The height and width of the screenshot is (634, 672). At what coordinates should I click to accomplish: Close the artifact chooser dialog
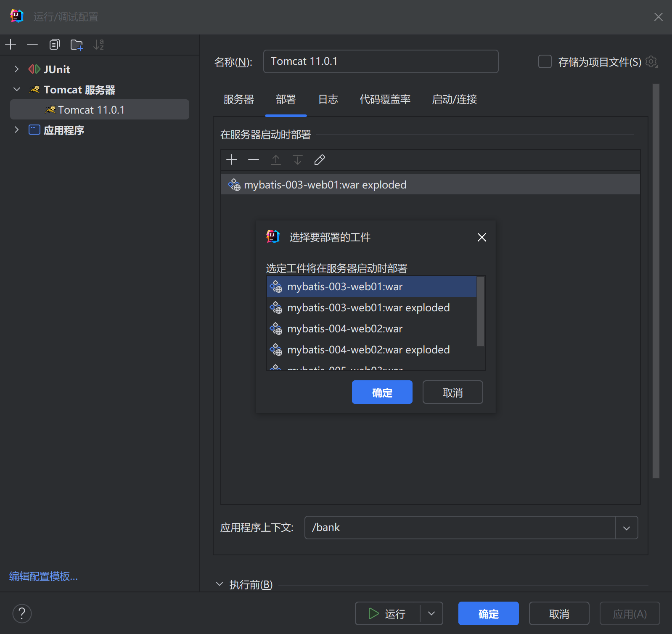tap(482, 237)
